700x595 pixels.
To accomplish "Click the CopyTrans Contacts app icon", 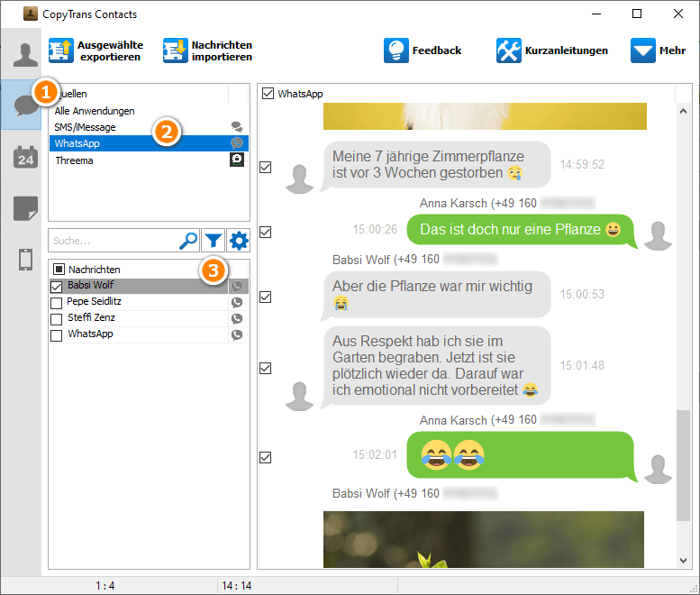I will point(30,14).
